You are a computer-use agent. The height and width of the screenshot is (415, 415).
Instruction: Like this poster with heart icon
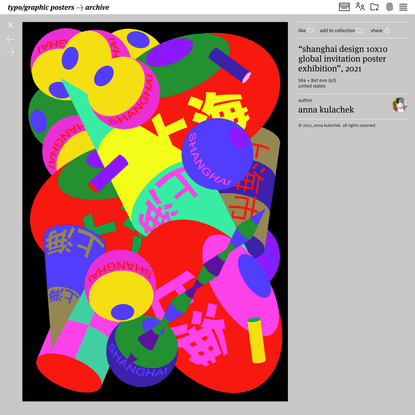[x=311, y=30]
